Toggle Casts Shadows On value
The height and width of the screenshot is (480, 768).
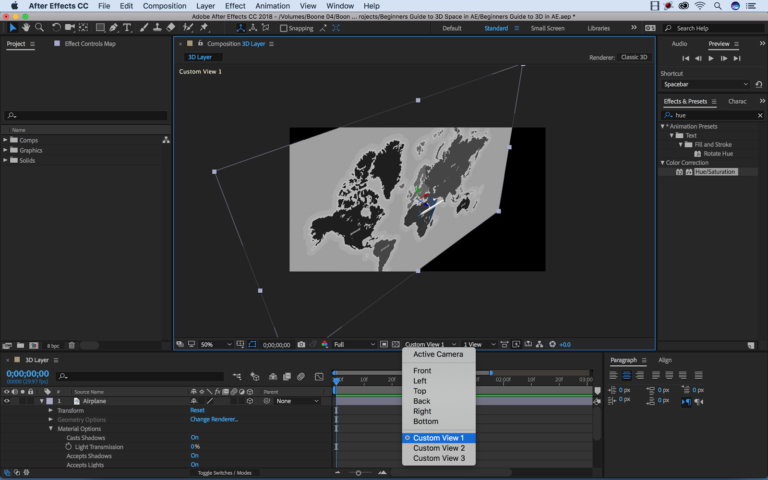[x=194, y=438]
